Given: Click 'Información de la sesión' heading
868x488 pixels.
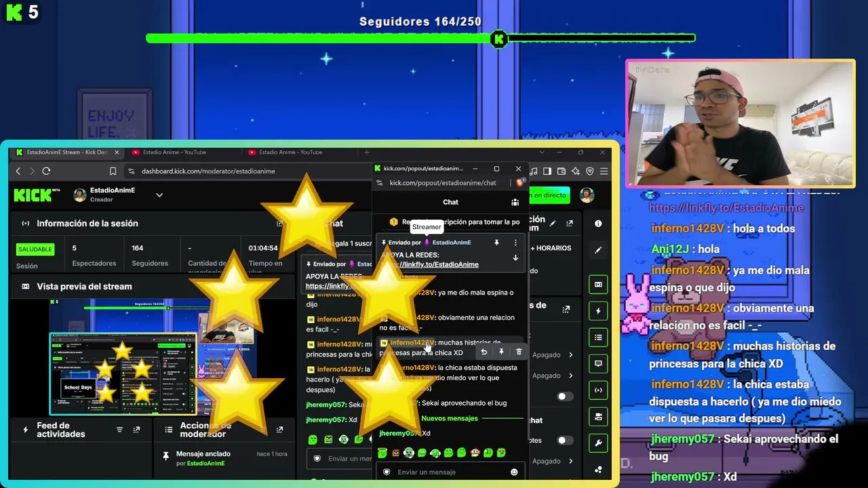Looking at the screenshot, I should pyautogui.click(x=87, y=224).
